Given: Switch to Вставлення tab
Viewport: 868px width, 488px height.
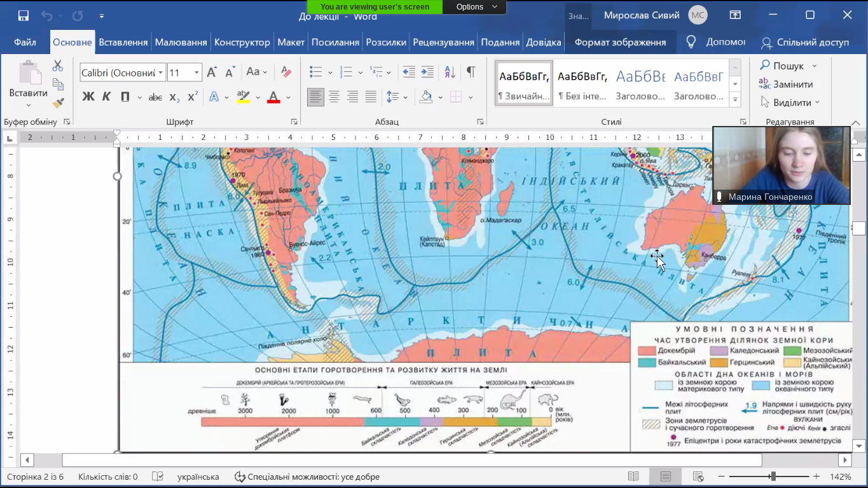Looking at the screenshot, I should pos(123,42).
